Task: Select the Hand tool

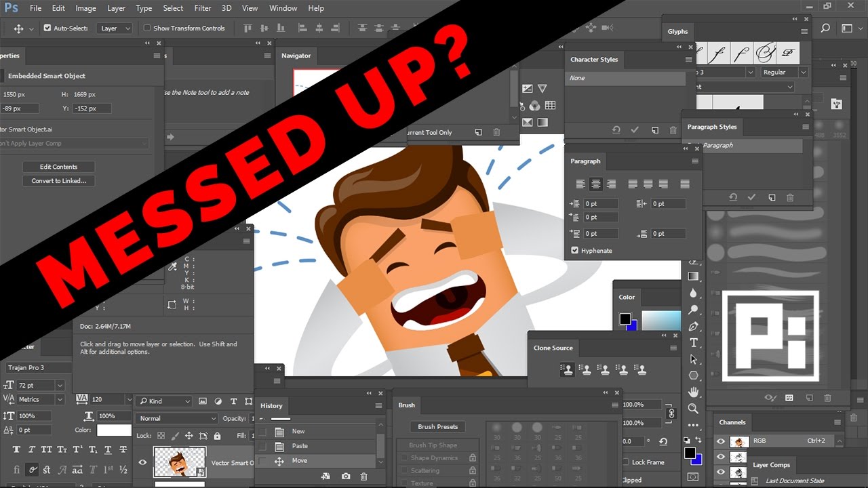Action: click(x=693, y=392)
